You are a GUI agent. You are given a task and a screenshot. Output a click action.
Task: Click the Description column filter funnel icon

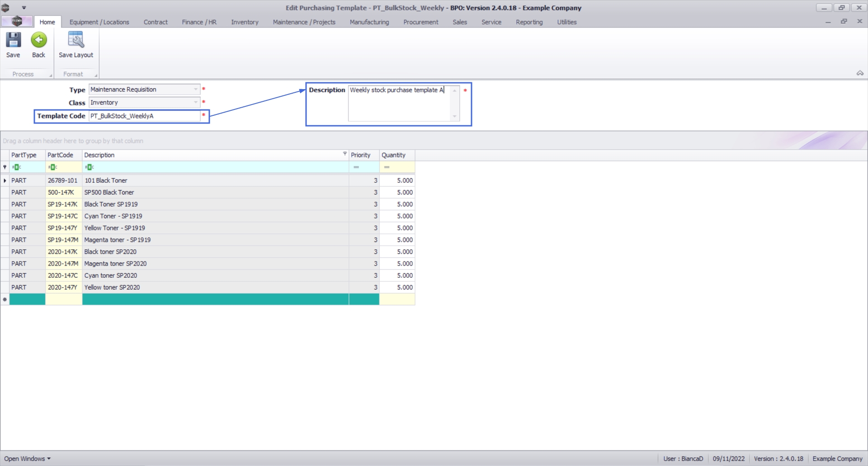(345, 154)
